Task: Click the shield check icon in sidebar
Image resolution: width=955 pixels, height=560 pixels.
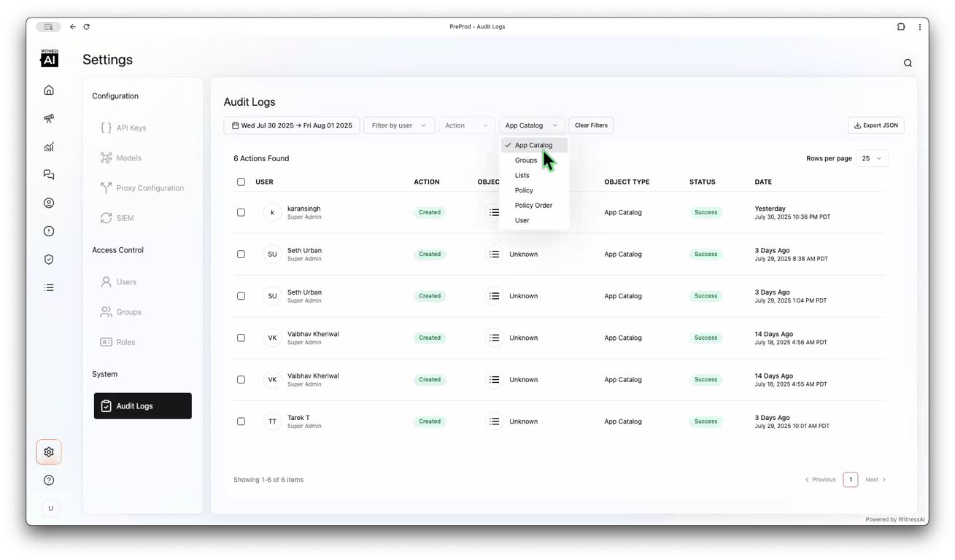Action: [49, 260]
